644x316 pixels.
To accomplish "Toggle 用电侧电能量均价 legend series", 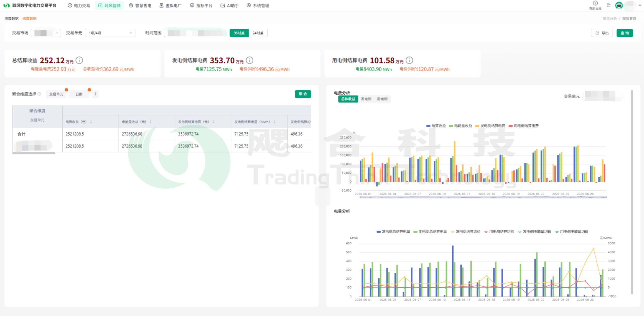I will pos(572,232).
